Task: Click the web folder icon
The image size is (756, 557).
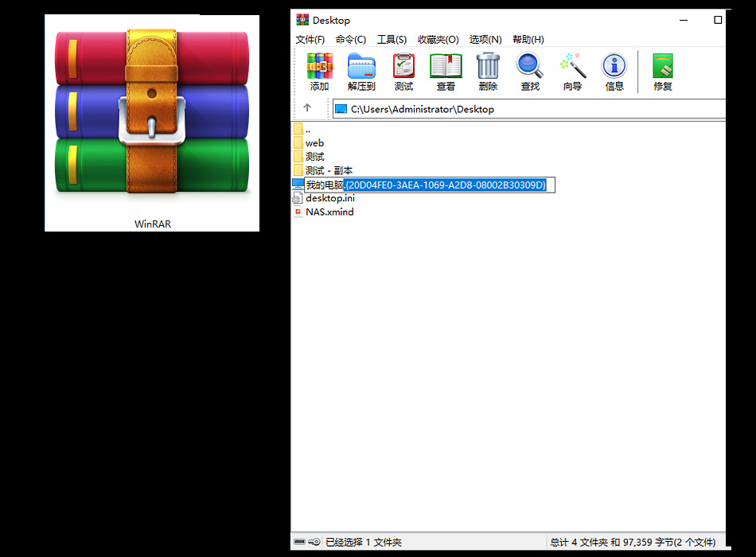Action: [298, 142]
